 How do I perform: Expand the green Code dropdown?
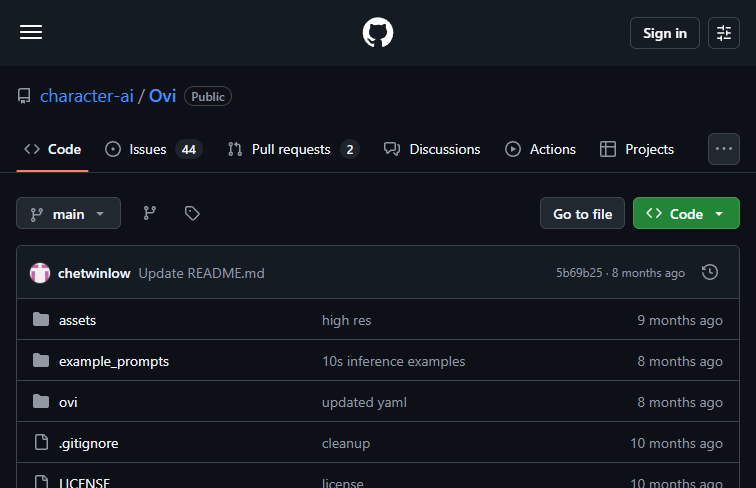click(x=686, y=213)
